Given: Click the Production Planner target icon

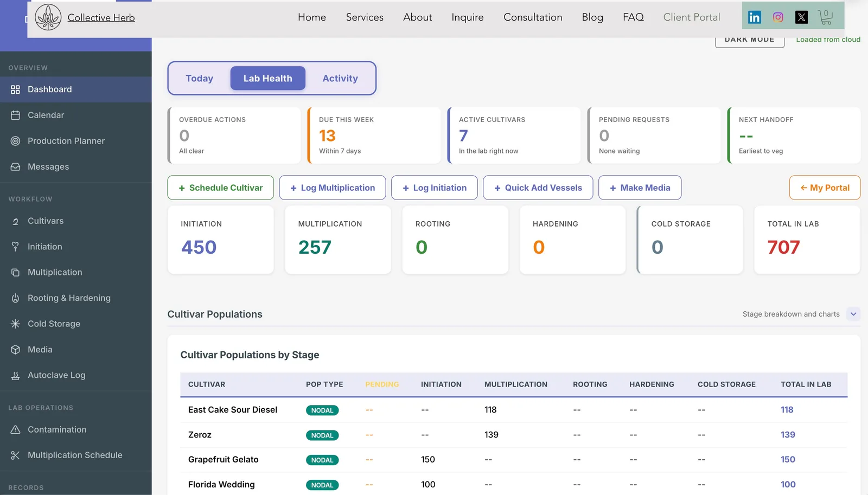Looking at the screenshot, I should point(15,141).
